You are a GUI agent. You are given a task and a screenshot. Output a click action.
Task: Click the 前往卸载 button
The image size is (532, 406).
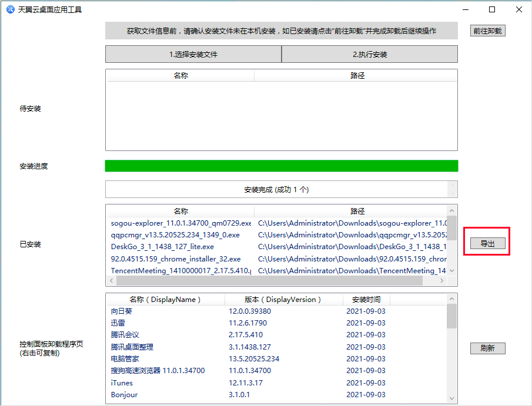487,31
